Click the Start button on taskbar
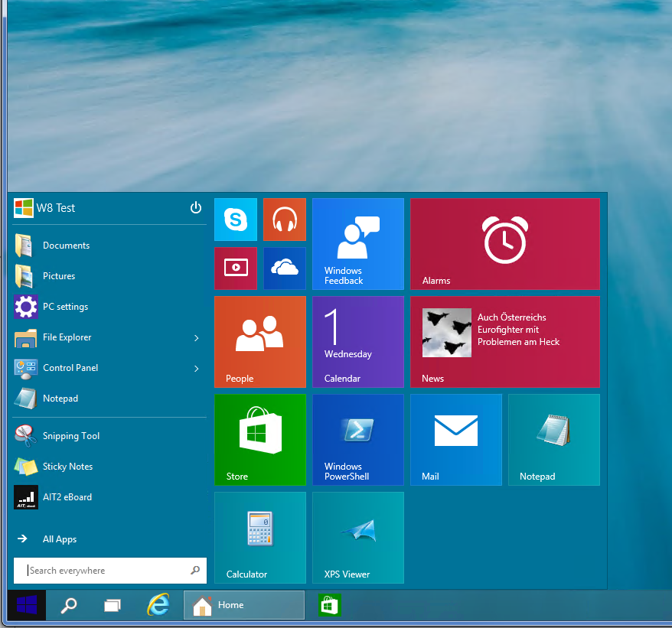This screenshot has height=628, width=672. (27, 605)
